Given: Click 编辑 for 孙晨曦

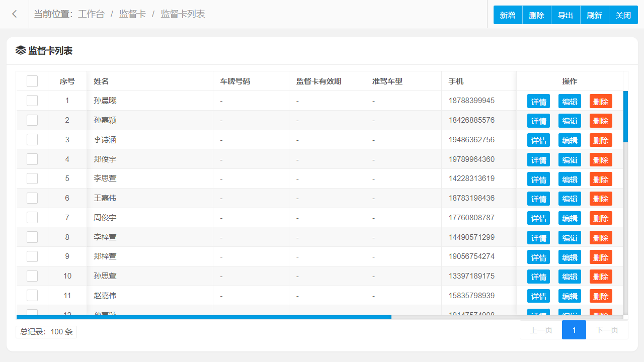Looking at the screenshot, I should (570, 101).
